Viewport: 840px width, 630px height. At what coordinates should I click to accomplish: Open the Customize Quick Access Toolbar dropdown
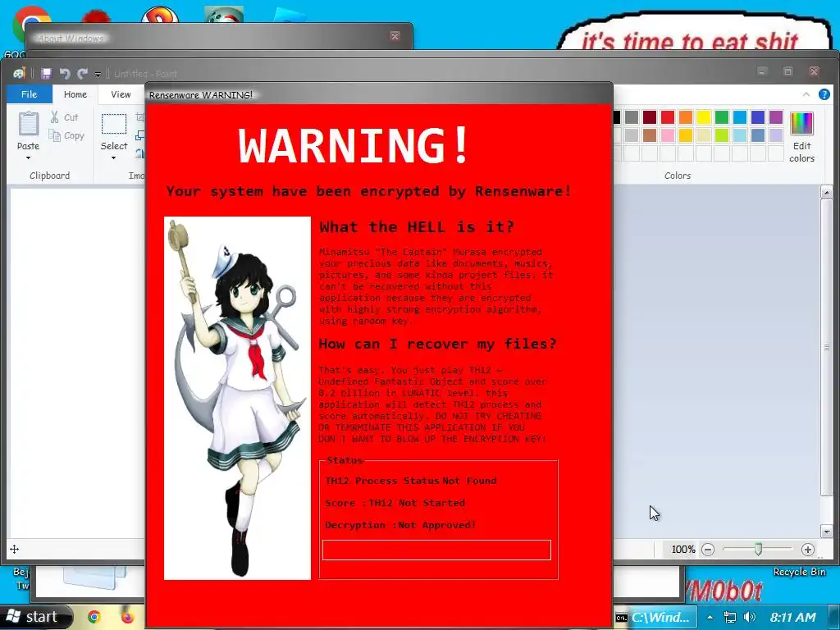point(98,74)
